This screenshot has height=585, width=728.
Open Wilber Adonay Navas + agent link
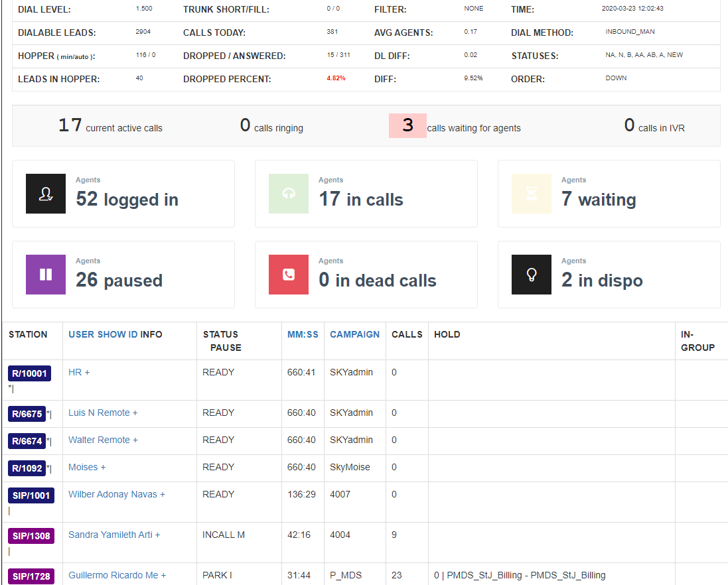click(117, 494)
